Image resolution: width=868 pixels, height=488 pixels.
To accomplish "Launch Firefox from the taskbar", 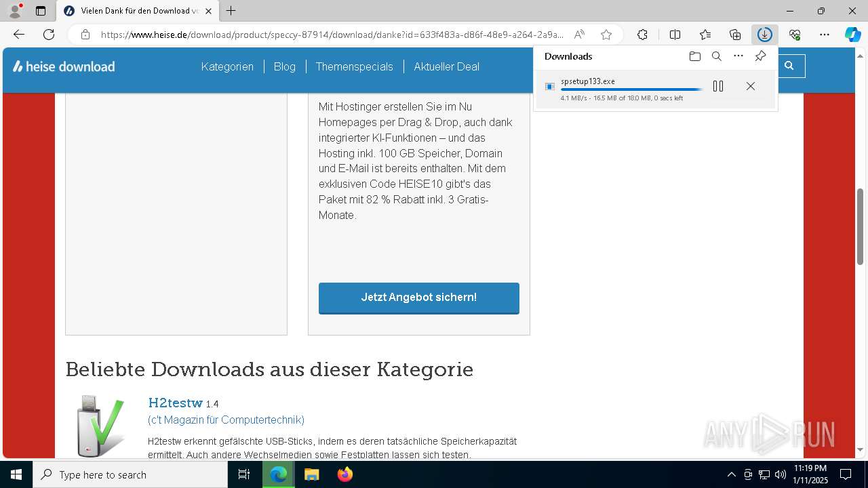I will tap(345, 474).
